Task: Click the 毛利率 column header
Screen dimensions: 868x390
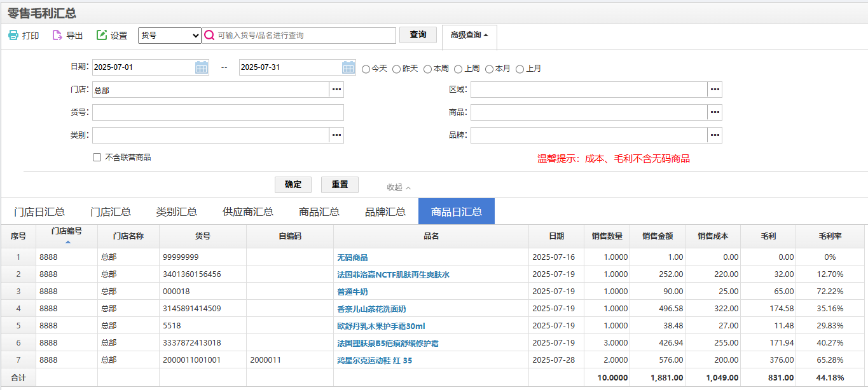Action: 830,236
